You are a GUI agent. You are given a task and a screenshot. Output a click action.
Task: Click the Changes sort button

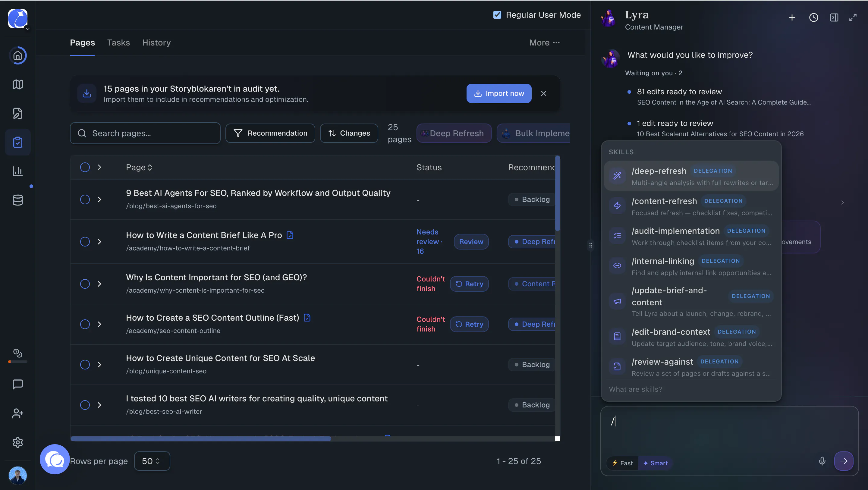(349, 133)
